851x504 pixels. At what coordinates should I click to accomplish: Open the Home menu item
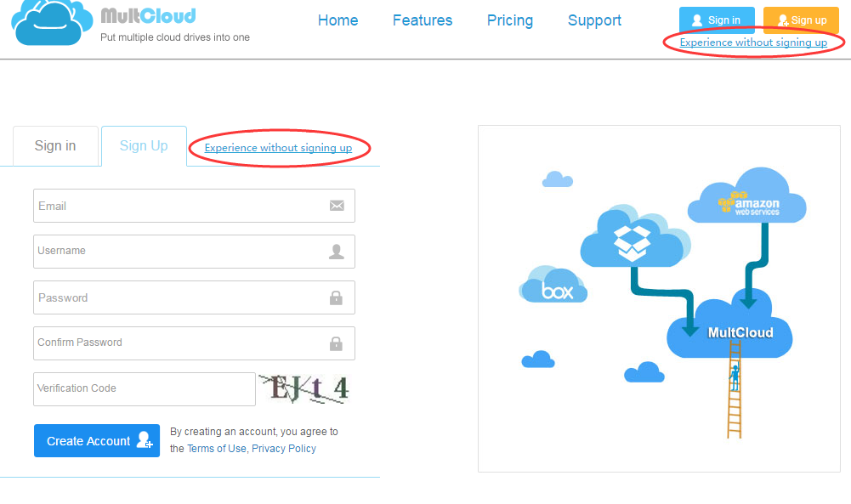point(338,20)
